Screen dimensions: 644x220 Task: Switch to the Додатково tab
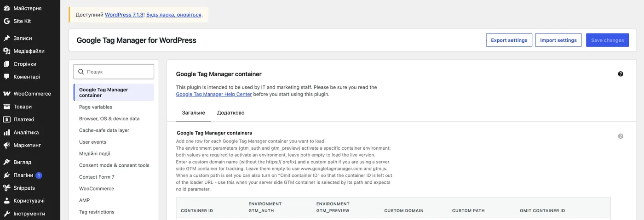pyautogui.click(x=231, y=113)
